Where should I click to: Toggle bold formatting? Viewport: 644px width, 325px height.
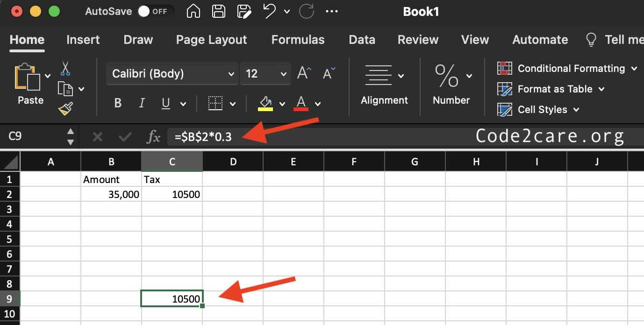pos(117,103)
